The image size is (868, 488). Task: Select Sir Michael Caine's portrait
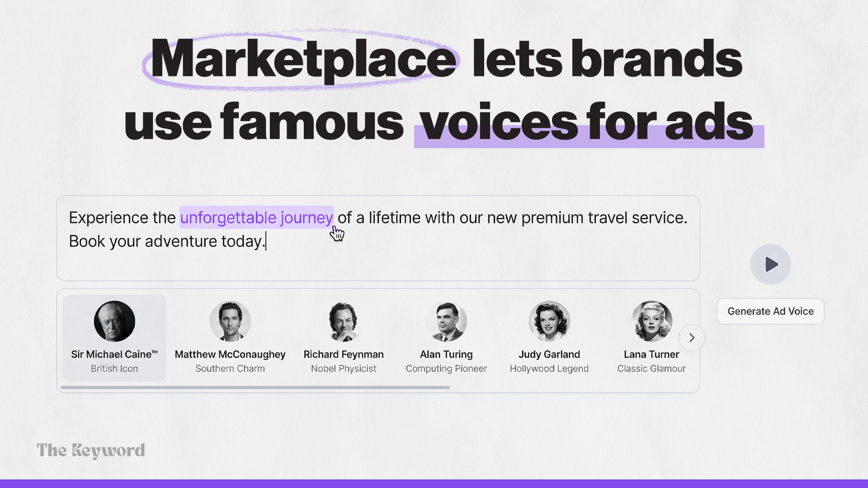[x=114, y=321]
